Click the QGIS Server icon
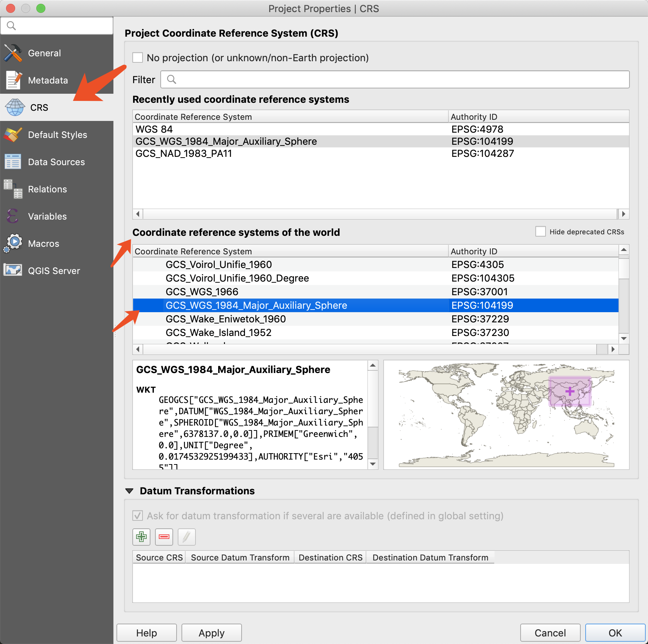 coord(13,270)
